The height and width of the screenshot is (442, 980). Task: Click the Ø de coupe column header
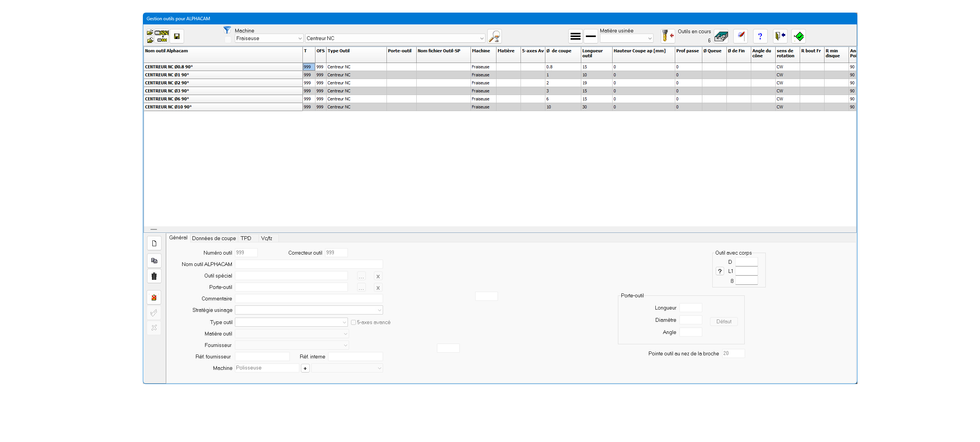pyautogui.click(x=563, y=55)
